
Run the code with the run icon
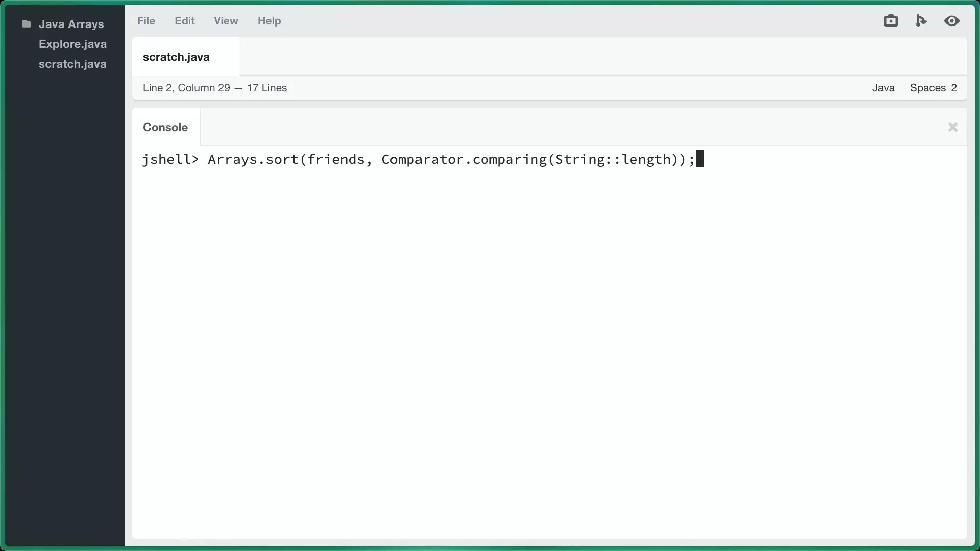(x=921, y=20)
